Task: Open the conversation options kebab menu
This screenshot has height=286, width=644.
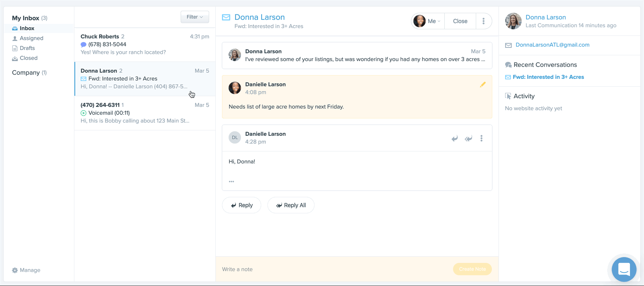Action: click(484, 21)
